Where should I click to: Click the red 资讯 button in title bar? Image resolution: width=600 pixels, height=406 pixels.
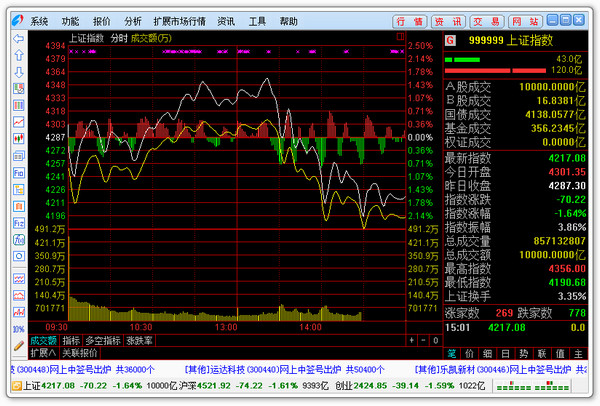[448, 21]
